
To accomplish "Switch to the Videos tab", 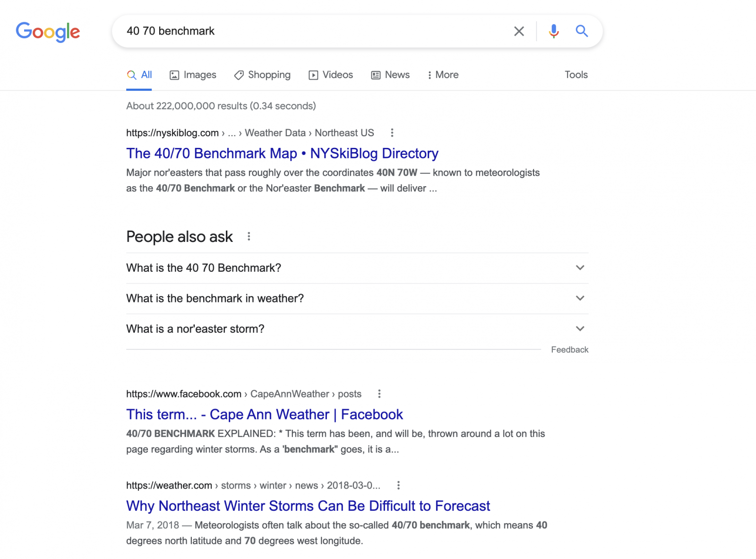I will point(331,75).
